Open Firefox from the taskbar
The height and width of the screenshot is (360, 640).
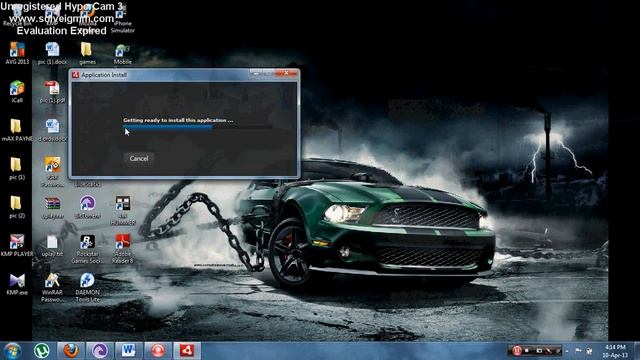tap(71, 351)
